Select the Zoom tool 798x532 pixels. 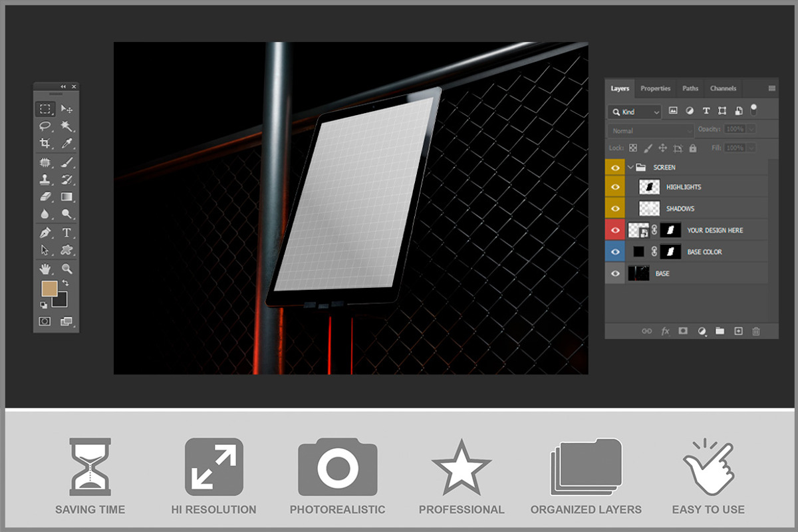pyautogui.click(x=66, y=269)
